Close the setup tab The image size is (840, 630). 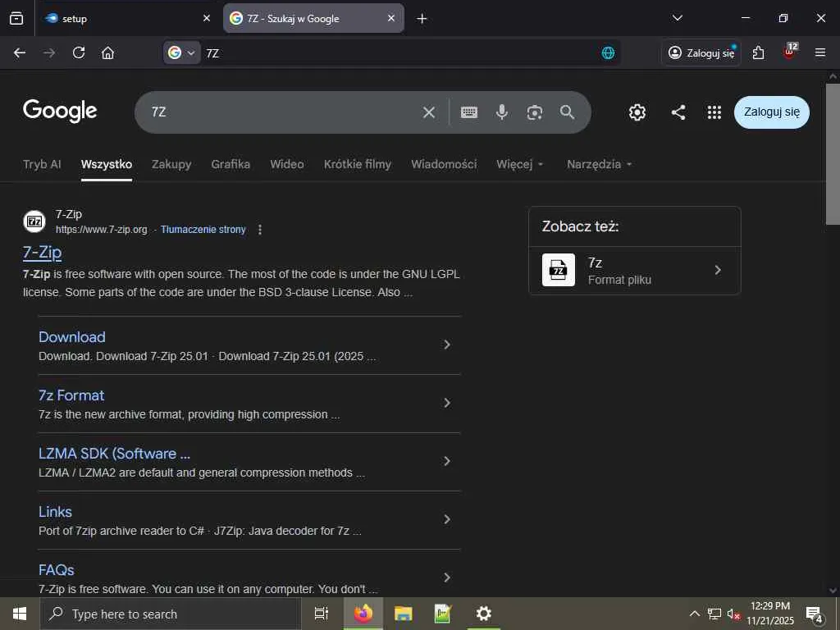click(207, 18)
